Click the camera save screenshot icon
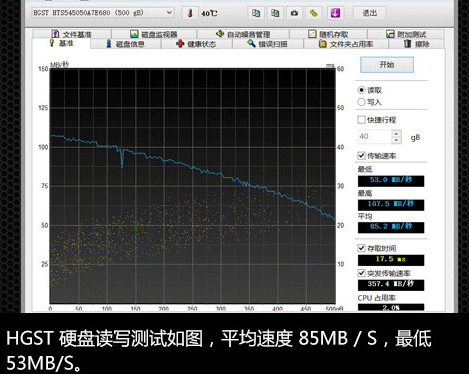The height and width of the screenshot is (374, 469). tap(294, 13)
